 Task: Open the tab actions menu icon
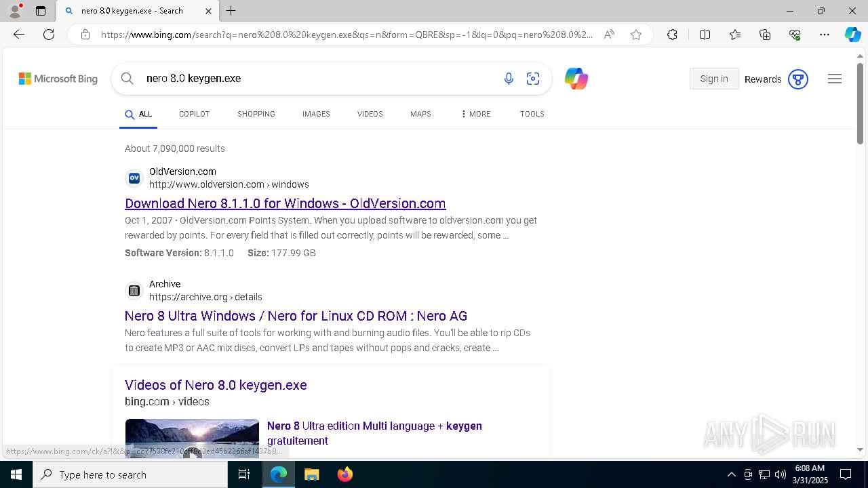pos(41,11)
